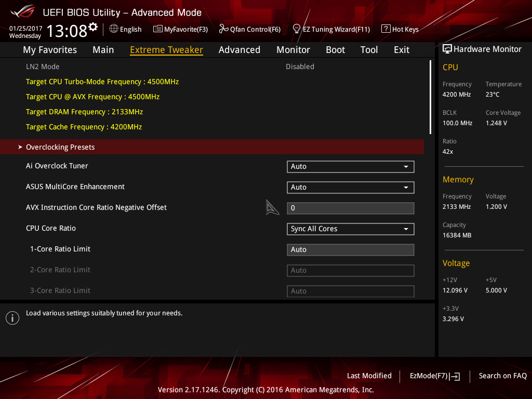Select LN2 Mode row
Image resolution: width=532 pixels, height=399 pixels.
(212, 66)
